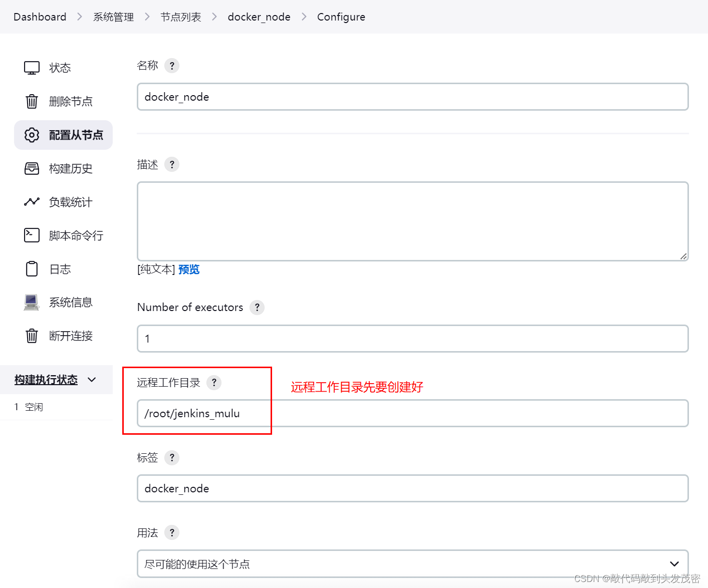Click the gear icon for 配置从节点
The width and height of the screenshot is (708, 588).
click(32, 135)
